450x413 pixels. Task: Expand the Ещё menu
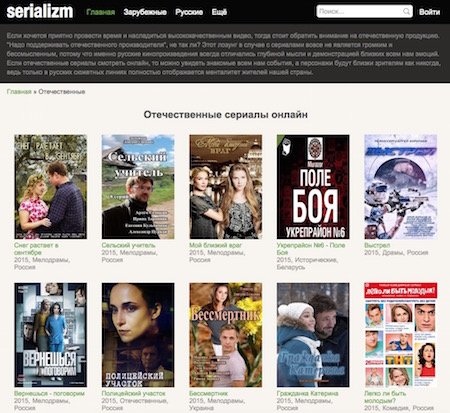[219, 12]
